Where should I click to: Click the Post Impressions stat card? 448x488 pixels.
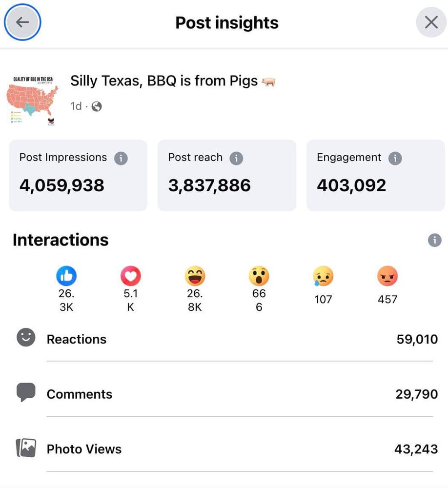click(78, 176)
